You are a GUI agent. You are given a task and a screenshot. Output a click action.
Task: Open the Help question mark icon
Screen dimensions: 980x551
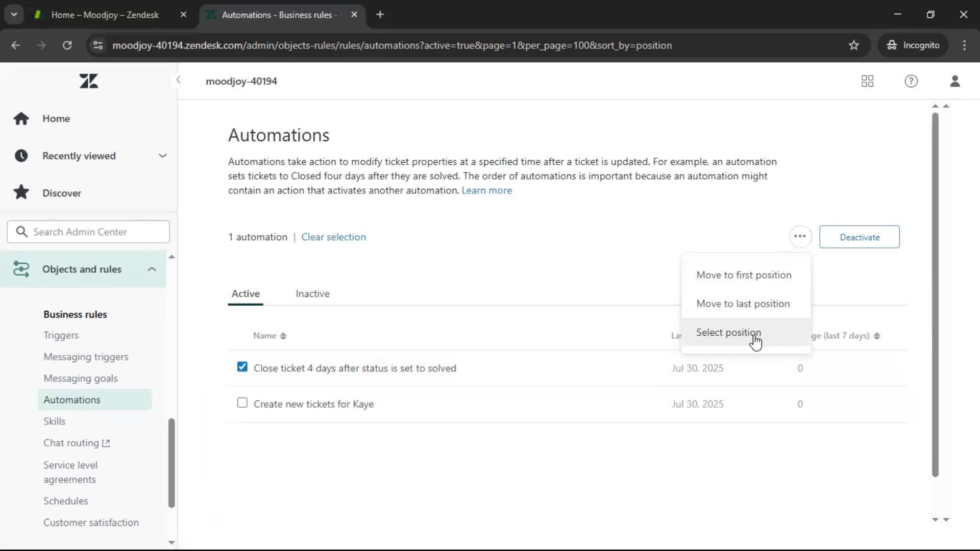(911, 81)
